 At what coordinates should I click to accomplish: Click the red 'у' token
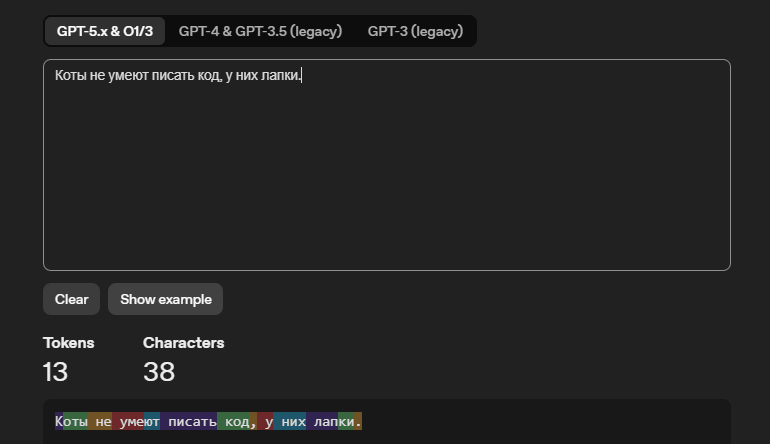(x=265, y=421)
